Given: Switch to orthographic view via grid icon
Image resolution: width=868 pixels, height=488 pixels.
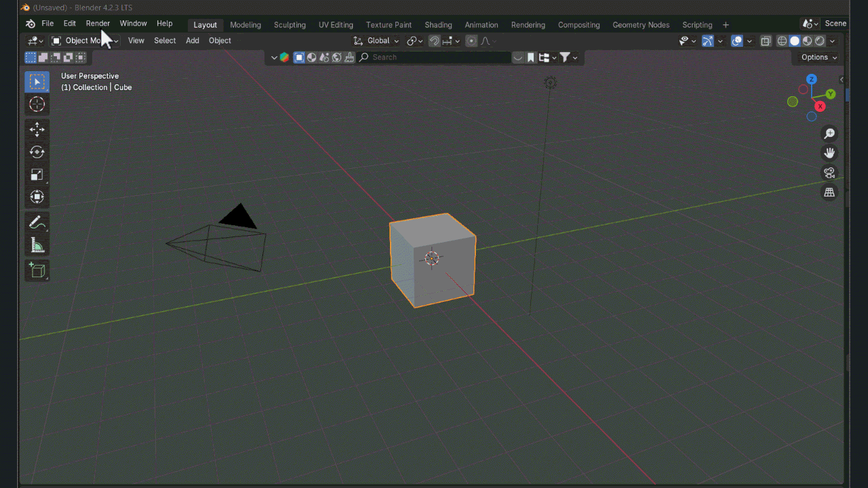Looking at the screenshot, I should 829,192.
